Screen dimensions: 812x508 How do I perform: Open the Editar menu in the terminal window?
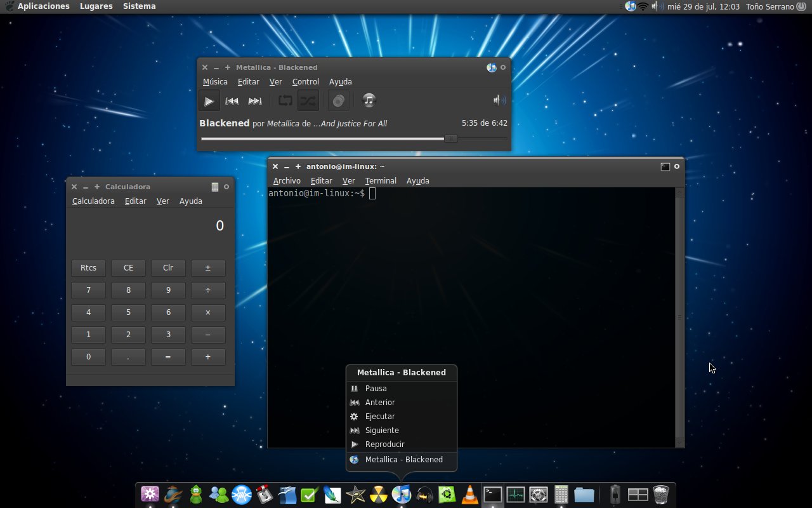pyautogui.click(x=322, y=180)
